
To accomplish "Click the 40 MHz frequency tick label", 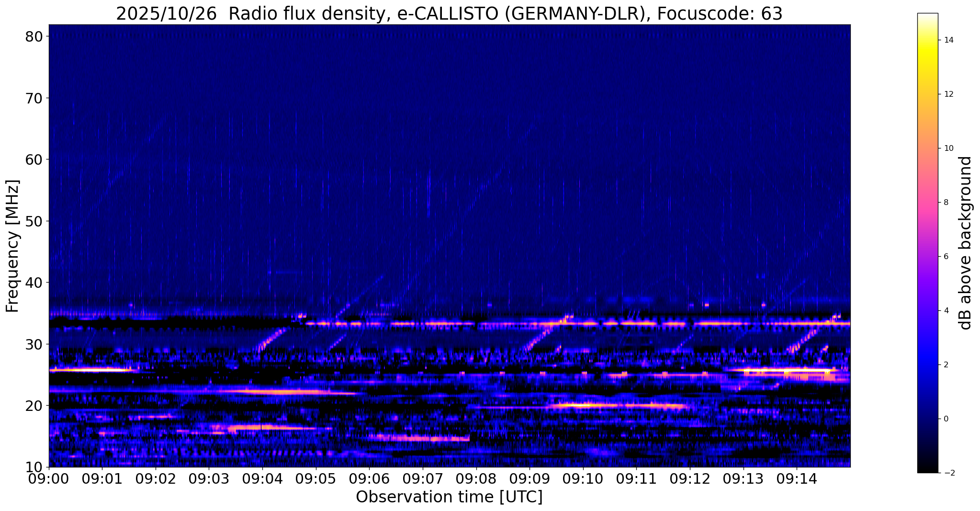I will pyautogui.click(x=34, y=283).
